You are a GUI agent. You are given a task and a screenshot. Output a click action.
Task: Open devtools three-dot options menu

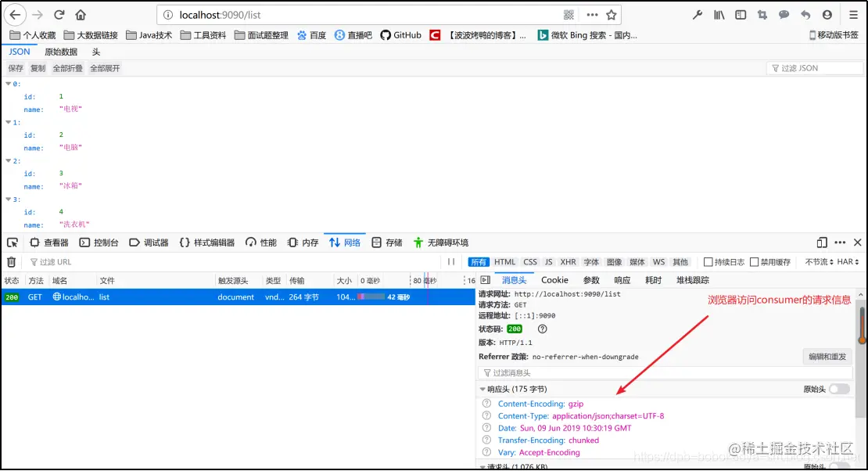click(x=840, y=243)
